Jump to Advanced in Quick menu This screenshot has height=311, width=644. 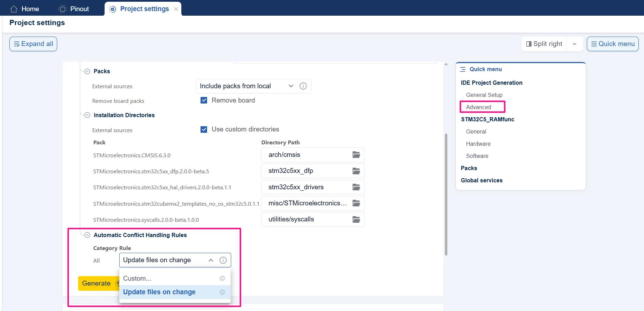[x=478, y=107]
